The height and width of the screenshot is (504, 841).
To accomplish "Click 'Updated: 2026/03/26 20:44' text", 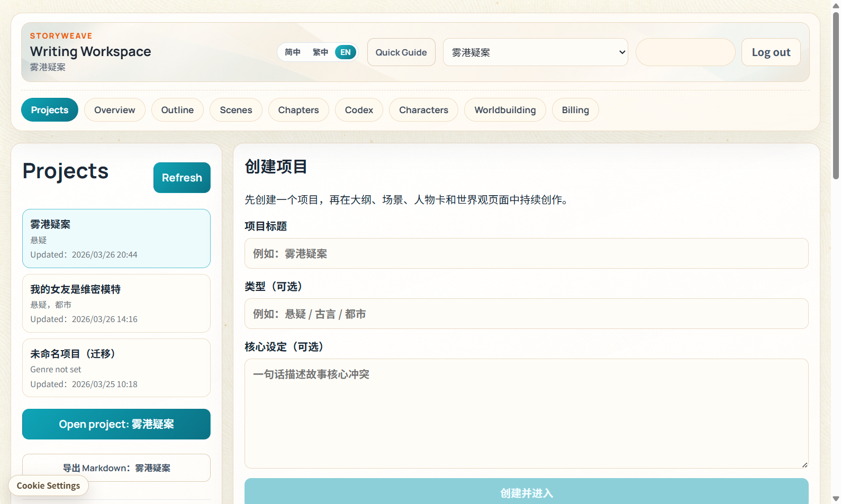I will pos(84,254).
